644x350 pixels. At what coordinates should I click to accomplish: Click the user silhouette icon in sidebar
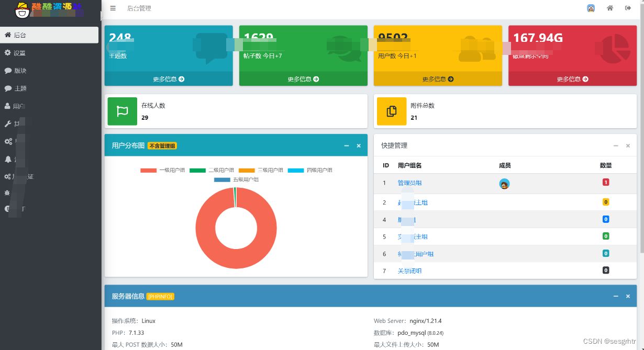point(7,106)
